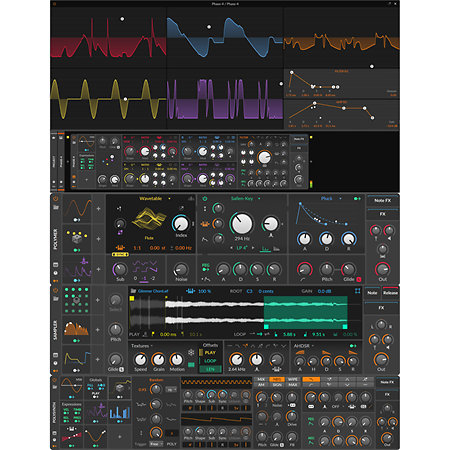Image resolution: width=450 pixels, height=450 pixels.
Task: Toggle the Glide S badge in Polymer
Action: click(x=359, y=279)
